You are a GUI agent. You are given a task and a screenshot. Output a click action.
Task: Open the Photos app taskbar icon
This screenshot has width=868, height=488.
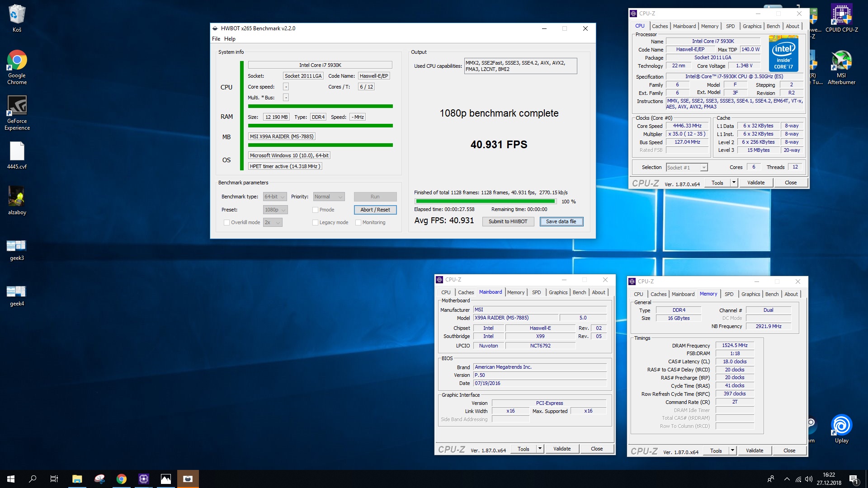tap(166, 479)
